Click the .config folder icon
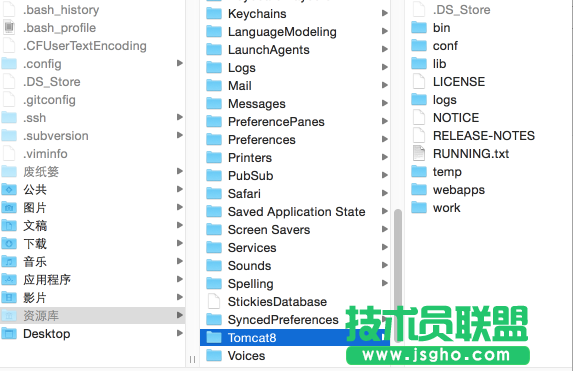The height and width of the screenshot is (371, 573). [x=9, y=64]
